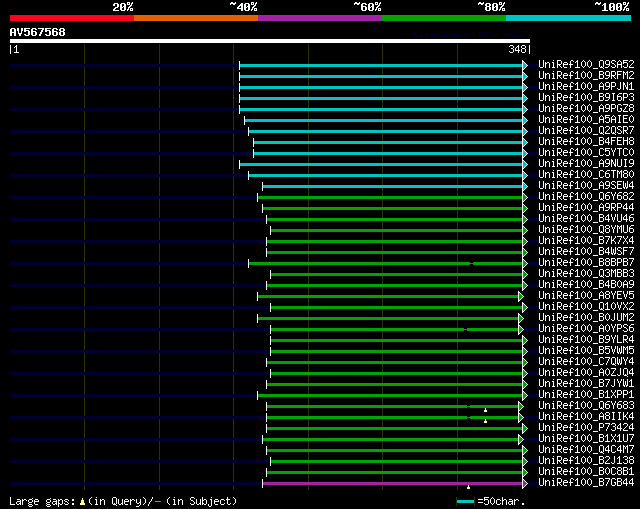Image resolution: width=640 pixels, height=509 pixels.
Task: Select the UniRef100_A8IIK4 label
Action: click(586, 417)
